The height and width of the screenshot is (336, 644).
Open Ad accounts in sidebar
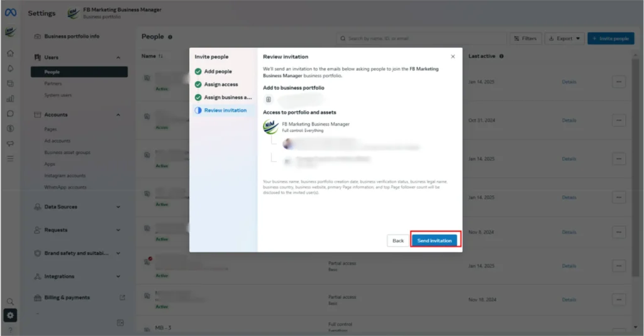pyautogui.click(x=57, y=141)
